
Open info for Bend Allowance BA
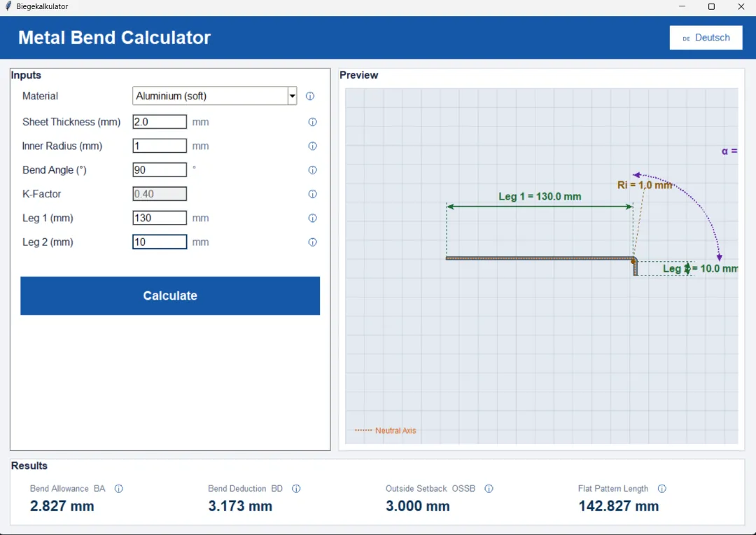tap(118, 489)
